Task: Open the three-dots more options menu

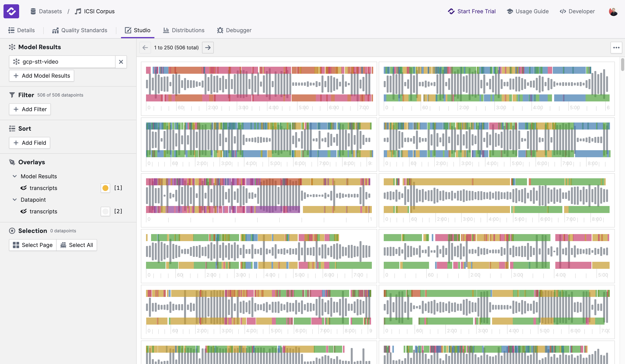Action: click(x=616, y=48)
